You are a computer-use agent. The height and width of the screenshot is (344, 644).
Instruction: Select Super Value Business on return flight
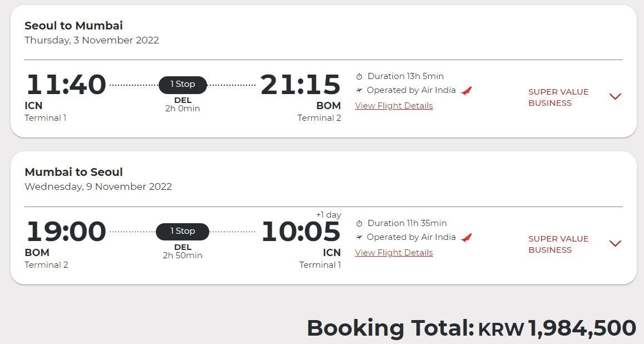558,244
